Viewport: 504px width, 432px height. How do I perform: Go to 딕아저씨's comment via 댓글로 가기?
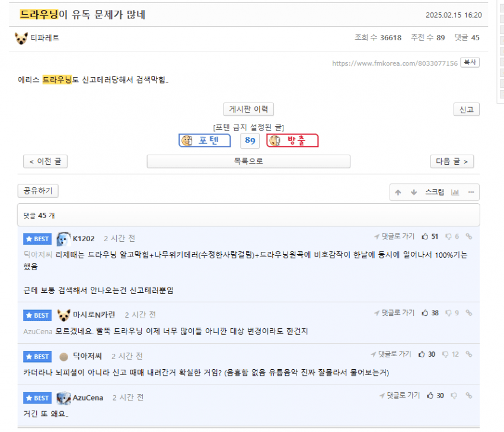(x=391, y=354)
